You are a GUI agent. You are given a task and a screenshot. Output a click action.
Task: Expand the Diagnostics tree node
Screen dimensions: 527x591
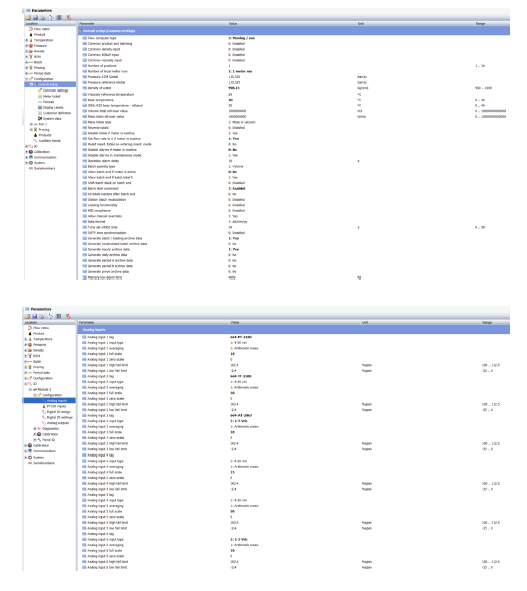(x=35, y=429)
